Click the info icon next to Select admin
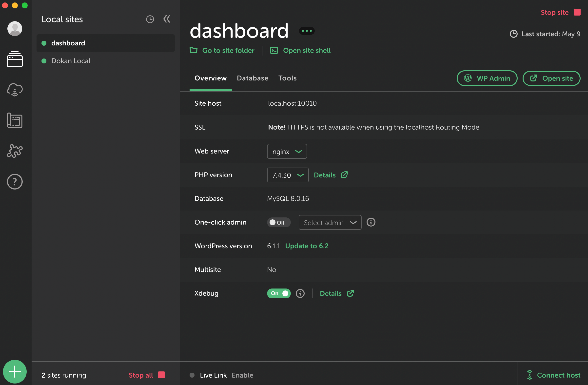This screenshot has height=385, width=588. (x=371, y=222)
